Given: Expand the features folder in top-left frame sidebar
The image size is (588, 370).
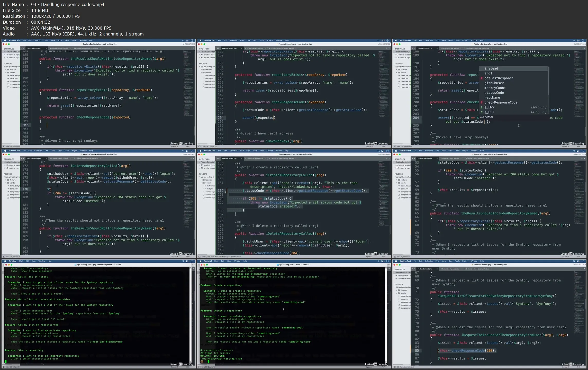Looking at the screenshot, I should coord(6,70).
